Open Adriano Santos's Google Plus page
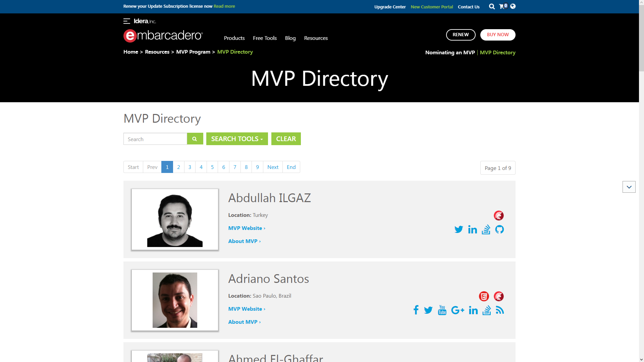 [x=458, y=310]
